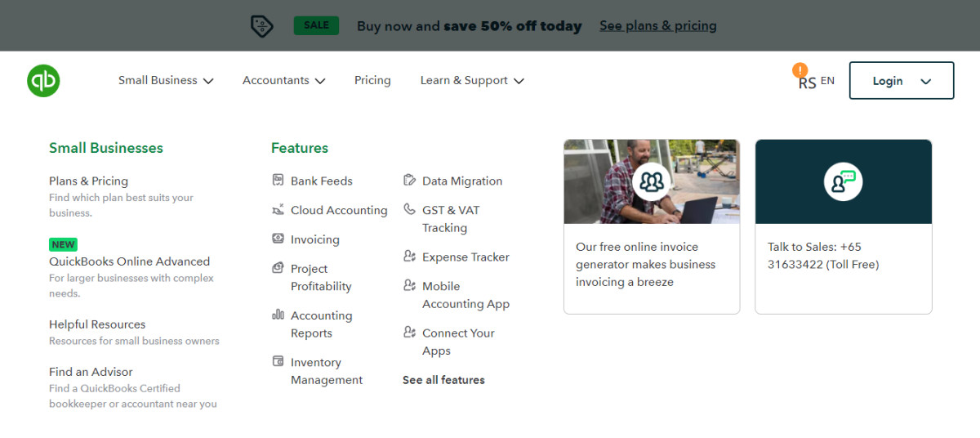Screen dimensions: 980x438
Task: Select QuickBooks Online Advanced
Action: 129,261
